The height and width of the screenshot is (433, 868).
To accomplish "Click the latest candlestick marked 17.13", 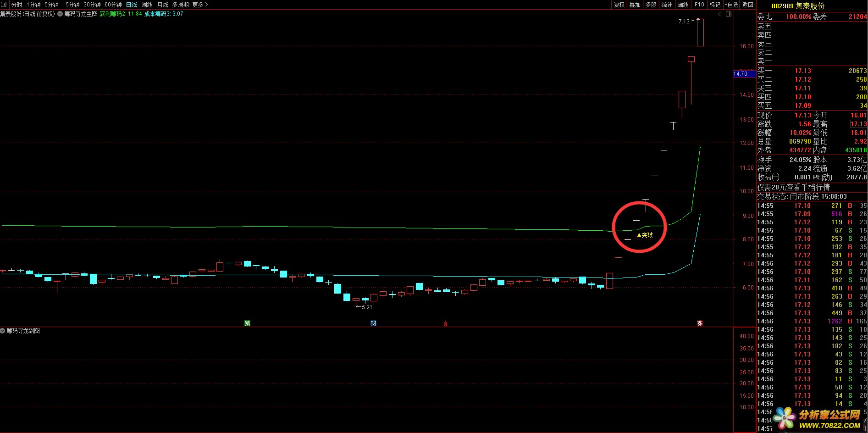I will (700, 32).
